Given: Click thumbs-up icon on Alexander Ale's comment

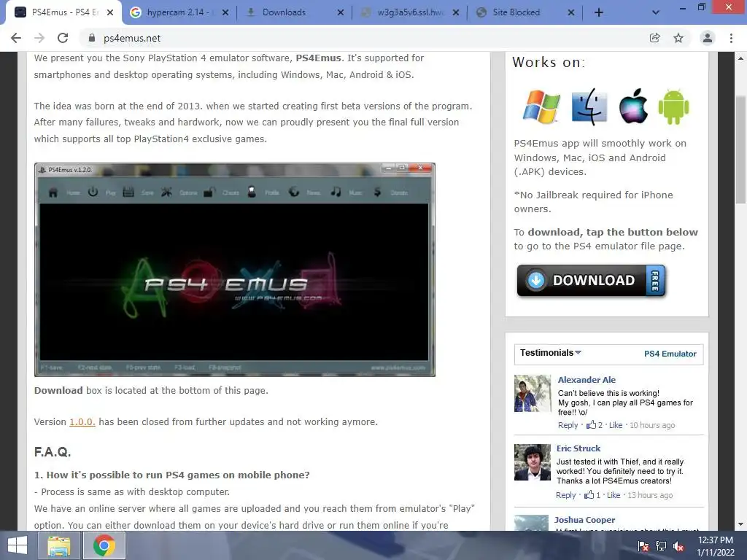Looking at the screenshot, I should 591,425.
